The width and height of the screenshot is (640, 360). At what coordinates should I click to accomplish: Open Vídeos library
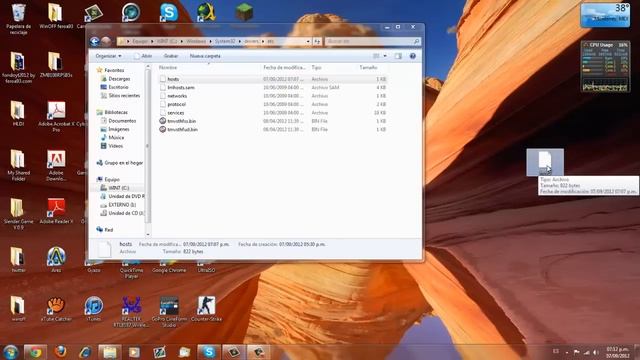[115, 146]
